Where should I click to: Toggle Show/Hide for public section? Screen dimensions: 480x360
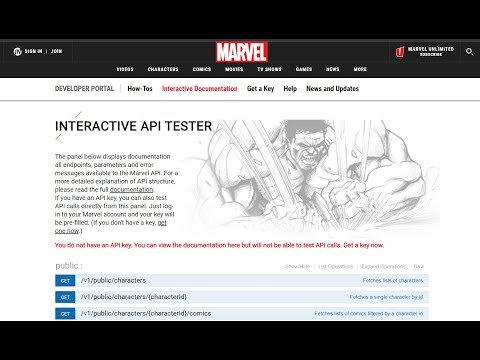coord(297,267)
